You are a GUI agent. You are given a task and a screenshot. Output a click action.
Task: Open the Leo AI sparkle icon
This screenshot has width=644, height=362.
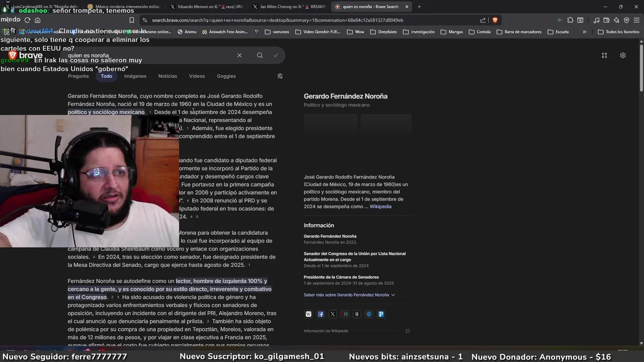tap(616, 20)
